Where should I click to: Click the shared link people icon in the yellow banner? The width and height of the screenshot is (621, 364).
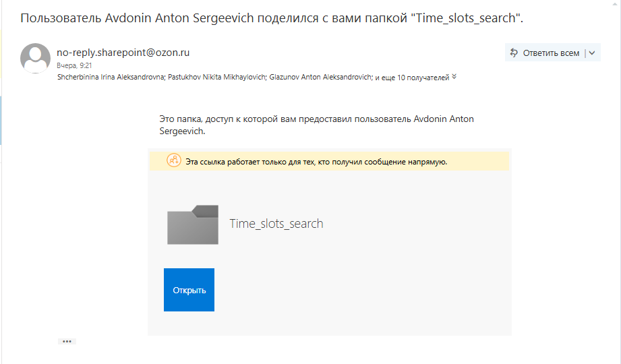click(x=173, y=160)
